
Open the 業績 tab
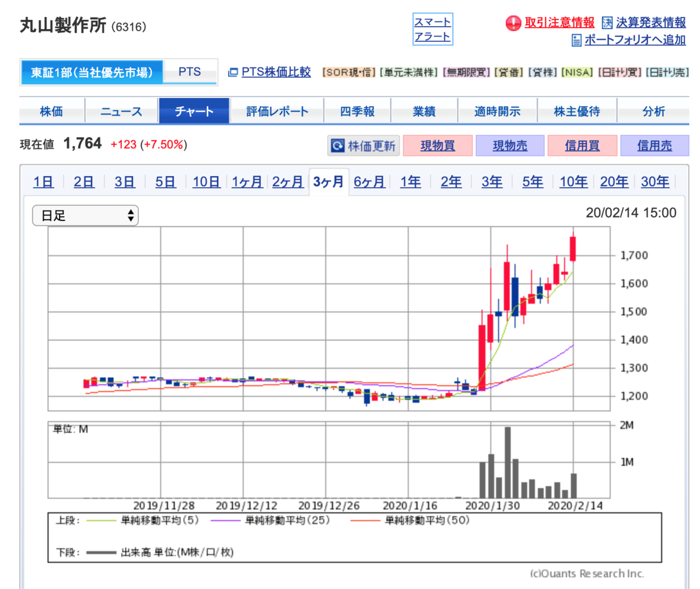point(424,111)
